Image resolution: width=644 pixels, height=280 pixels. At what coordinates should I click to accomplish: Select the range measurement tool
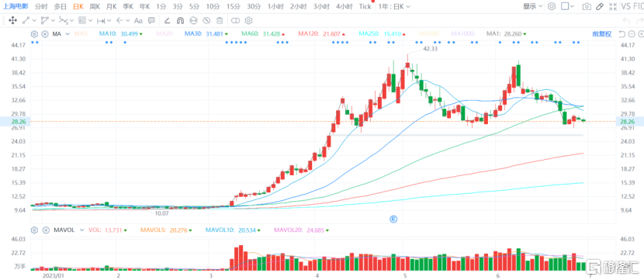coord(101,20)
